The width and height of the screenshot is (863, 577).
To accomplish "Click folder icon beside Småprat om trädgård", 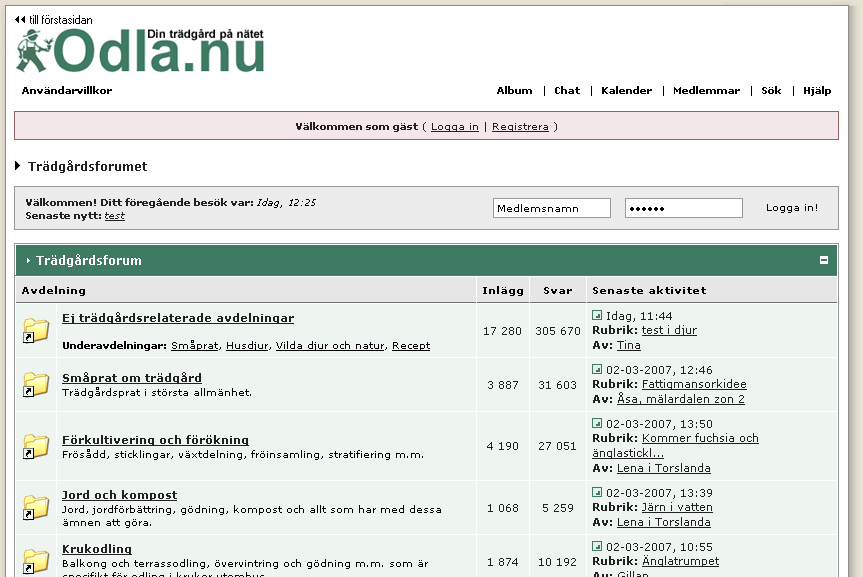I will tap(36, 384).
